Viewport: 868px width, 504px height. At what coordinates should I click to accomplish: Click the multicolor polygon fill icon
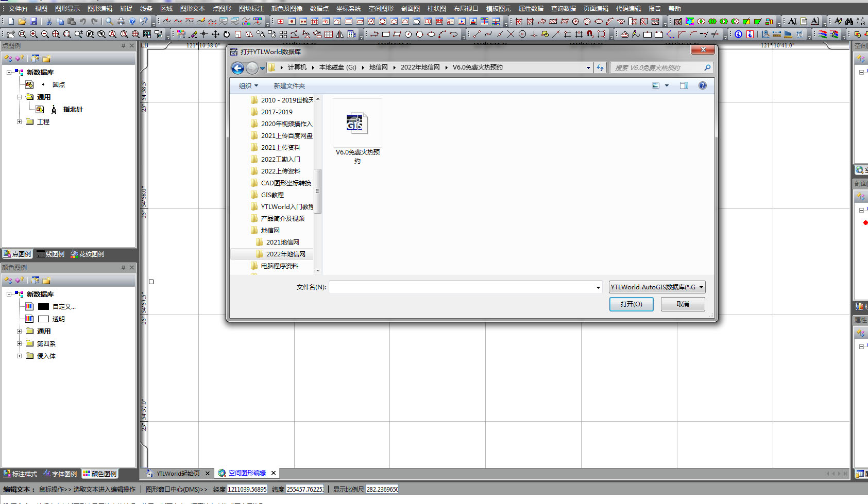tap(690, 21)
